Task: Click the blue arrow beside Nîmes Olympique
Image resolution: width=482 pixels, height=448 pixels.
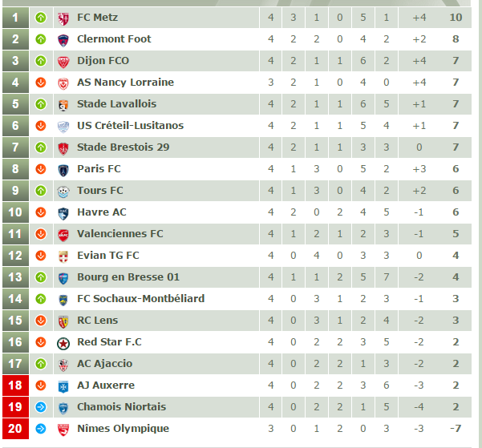Action: click(x=41, y=429)
